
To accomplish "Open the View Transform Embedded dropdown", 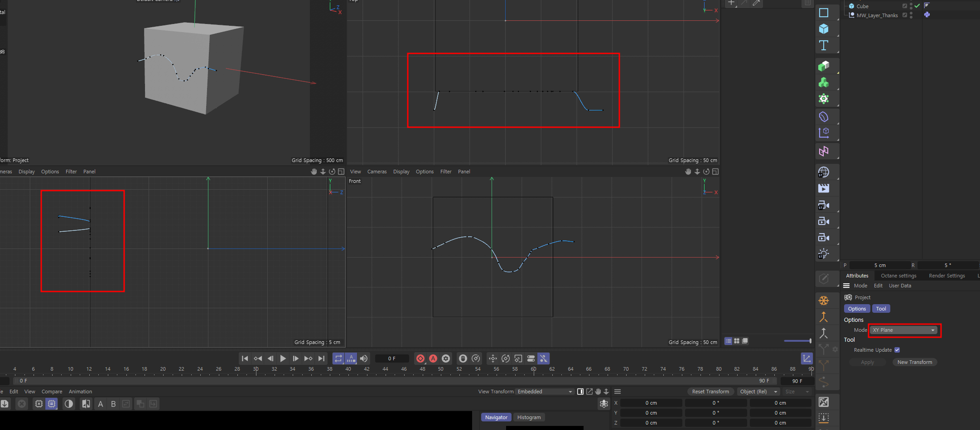I will 545,392.
